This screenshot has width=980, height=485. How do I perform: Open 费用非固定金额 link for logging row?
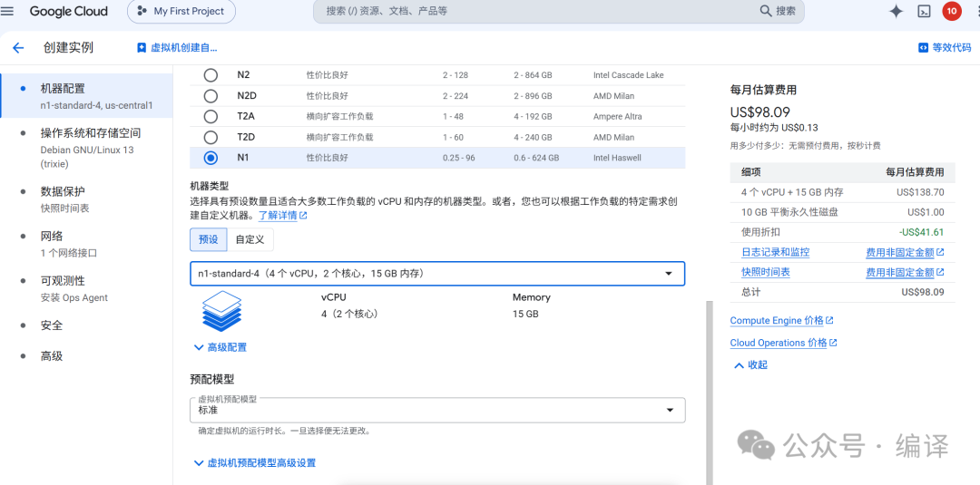[x=905, y=252]
